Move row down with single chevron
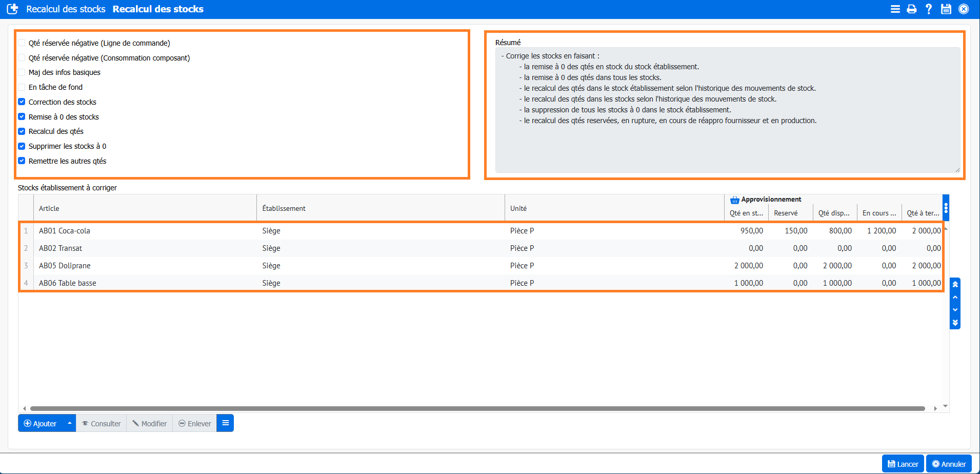Screen dimensions: 980x474 [955, 310]
